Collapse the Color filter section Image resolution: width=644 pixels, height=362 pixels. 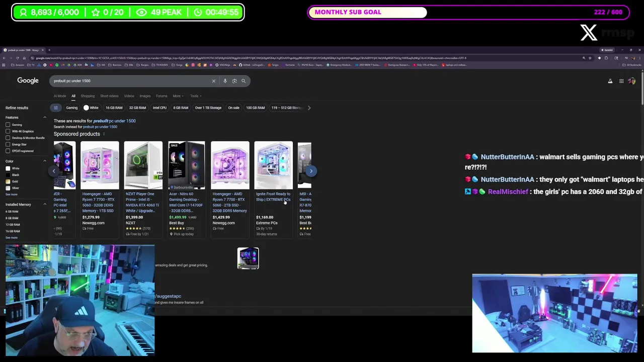[x=45, y=161]
